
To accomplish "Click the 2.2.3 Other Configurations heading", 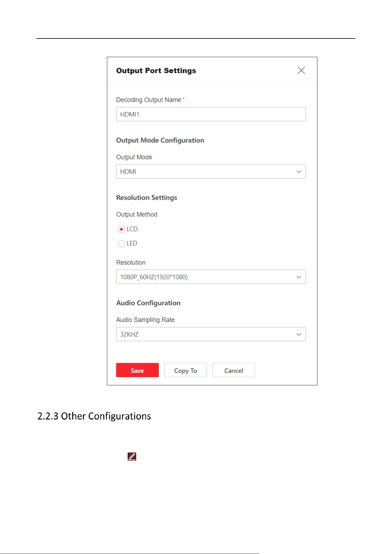I will pos(94,416).
